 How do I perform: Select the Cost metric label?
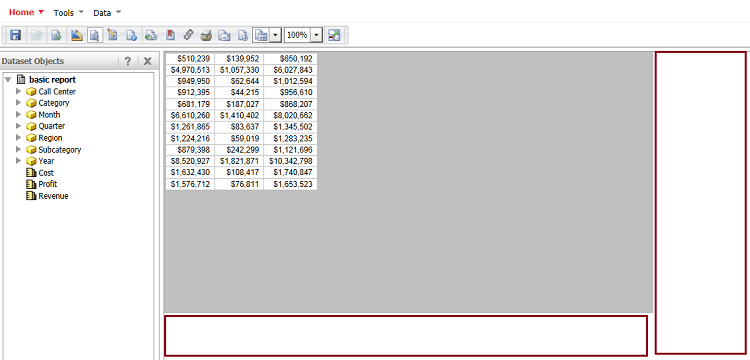(46, 173)
